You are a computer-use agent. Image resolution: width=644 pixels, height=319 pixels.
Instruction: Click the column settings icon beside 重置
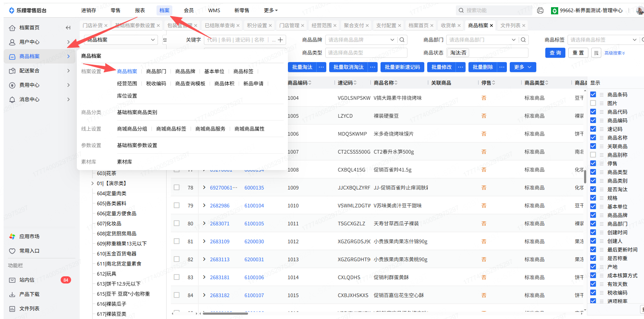596,53
